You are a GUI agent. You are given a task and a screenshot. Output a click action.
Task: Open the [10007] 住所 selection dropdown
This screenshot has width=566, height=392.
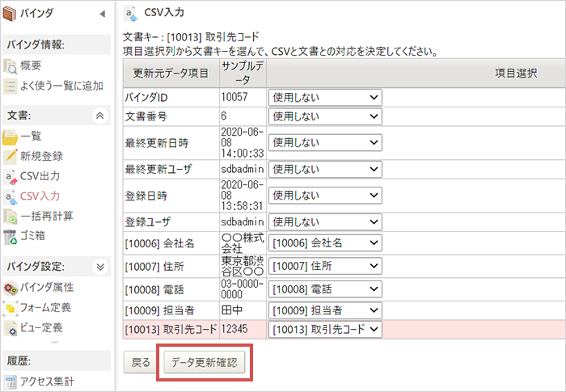(x=325, y=267)
